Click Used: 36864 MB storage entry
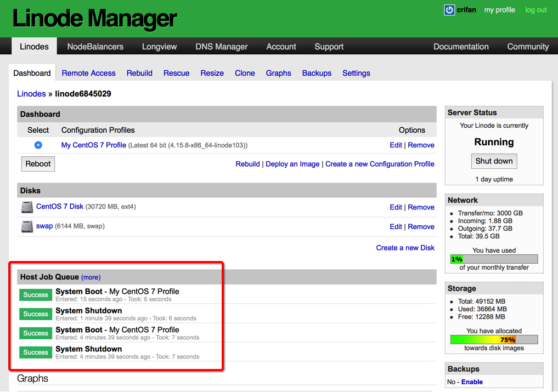Image resolution: width=558 pixels, height=392 pixels. coord(482,309)
